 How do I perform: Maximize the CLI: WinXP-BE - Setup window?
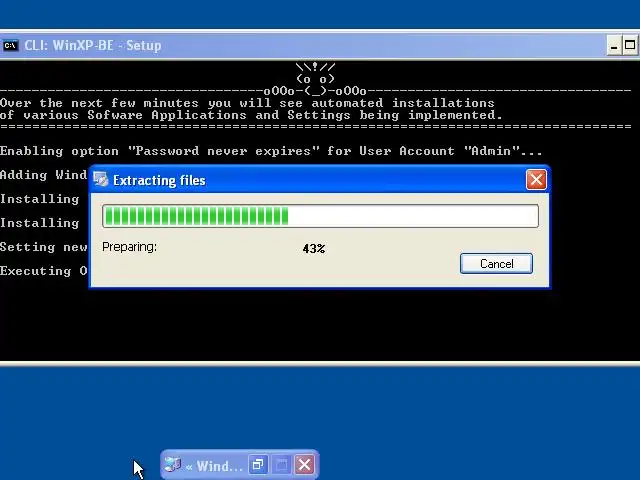pos(630,45)
